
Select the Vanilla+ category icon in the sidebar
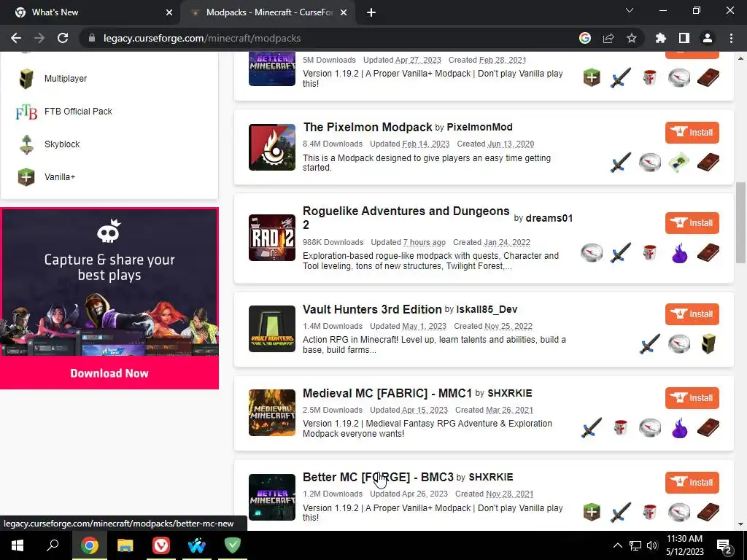pos(26,177)
